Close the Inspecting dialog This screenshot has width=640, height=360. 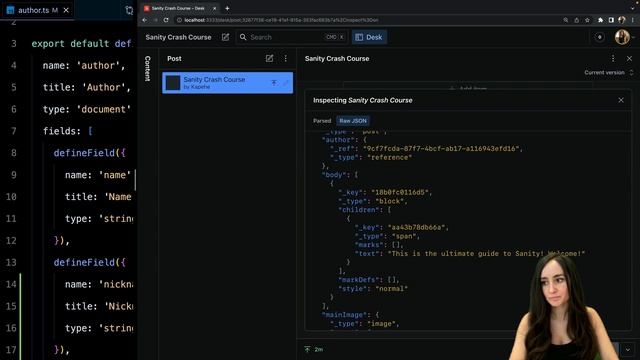click(621, 100)
